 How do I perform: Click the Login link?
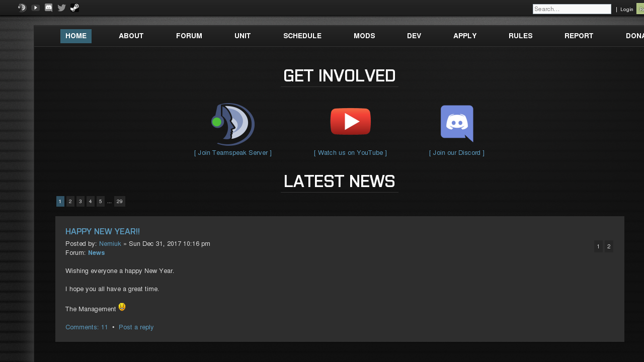(627, 10)
